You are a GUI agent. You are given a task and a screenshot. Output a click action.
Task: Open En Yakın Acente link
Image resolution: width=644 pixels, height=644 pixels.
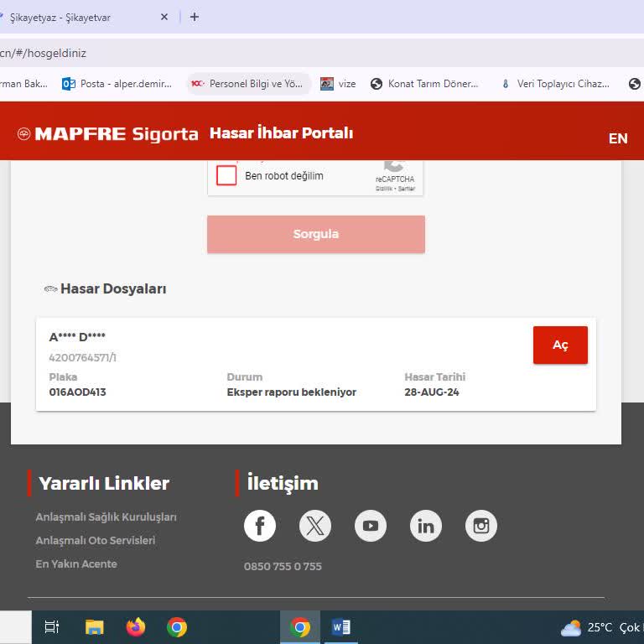pos(76,563)
